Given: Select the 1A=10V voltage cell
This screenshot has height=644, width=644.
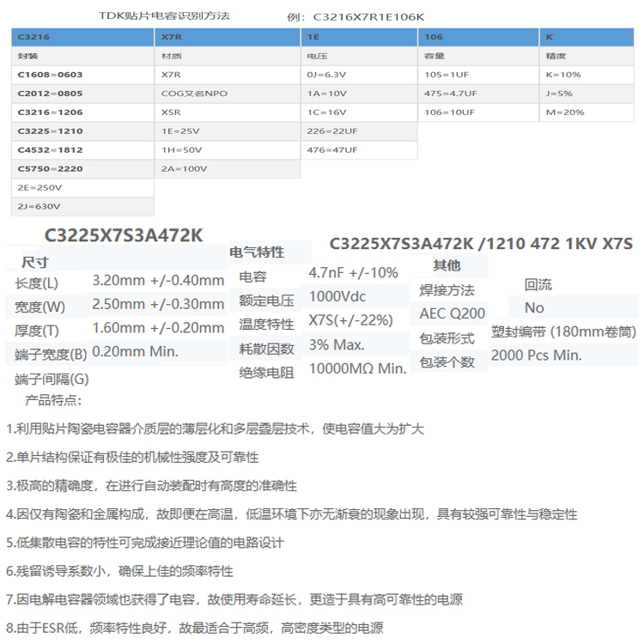Looking at the screenshot, I should pos(360,94).
